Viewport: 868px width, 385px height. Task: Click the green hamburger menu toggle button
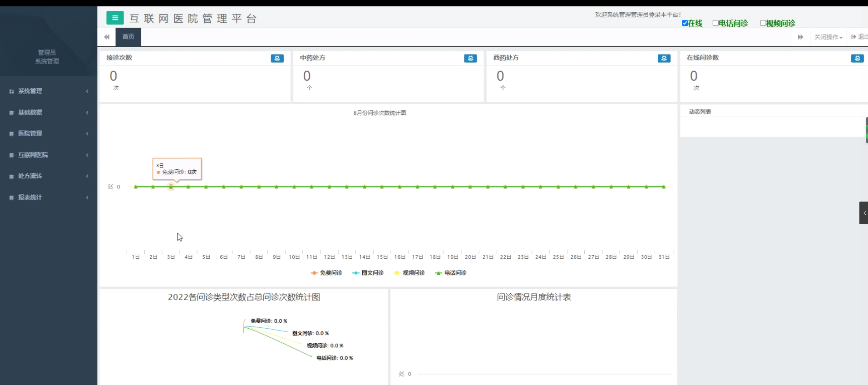tap(115, 18)
